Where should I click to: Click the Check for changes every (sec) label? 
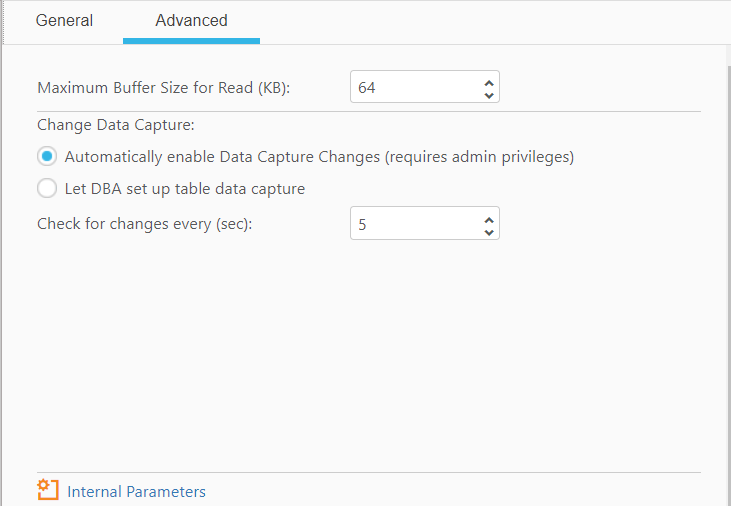[144, 225]
